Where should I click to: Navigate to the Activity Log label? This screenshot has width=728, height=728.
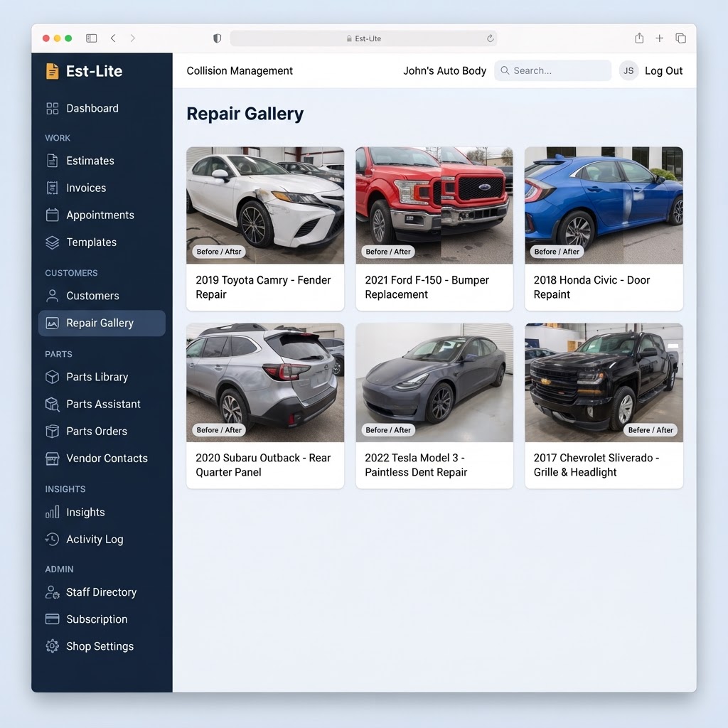(x=95, y=539)
